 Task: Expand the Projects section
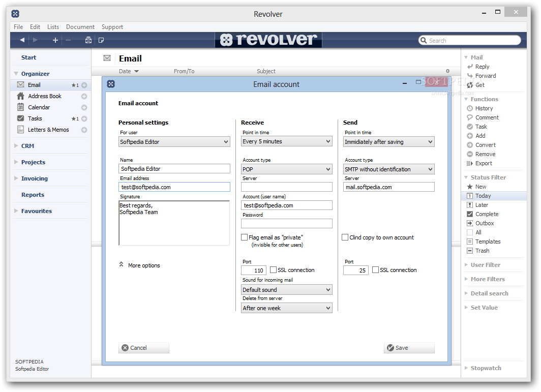(16, 162)
